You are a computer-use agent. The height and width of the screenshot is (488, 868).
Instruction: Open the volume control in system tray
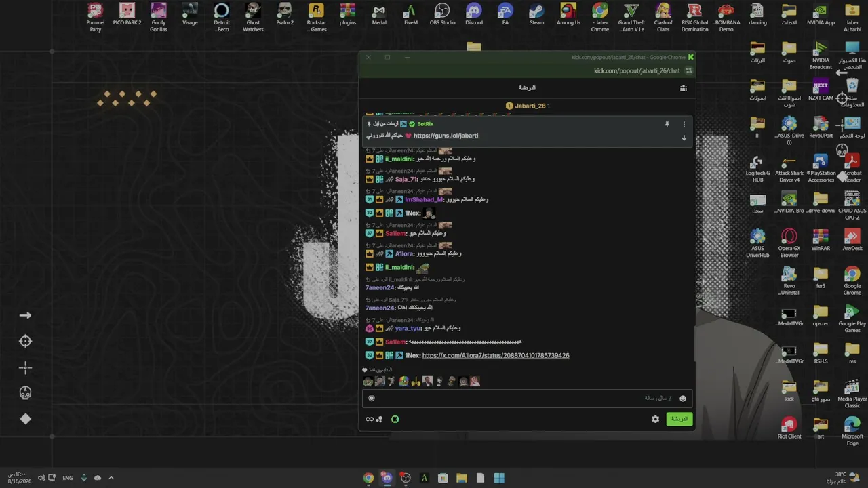coord(41,478)
